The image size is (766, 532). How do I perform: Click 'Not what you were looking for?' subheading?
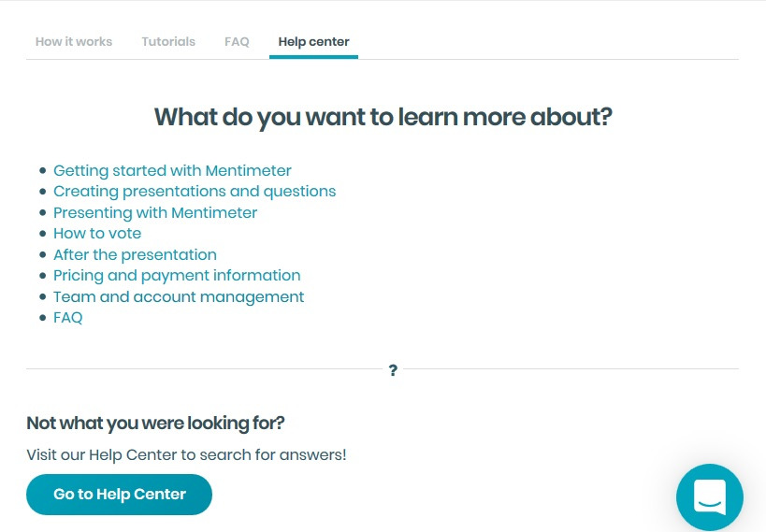pyautogui.click(x=155, y=423)
